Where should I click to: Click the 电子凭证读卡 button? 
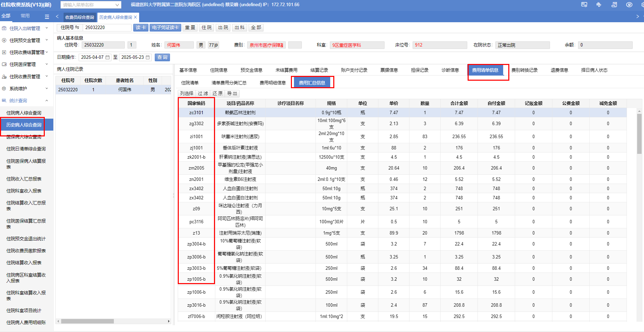click(165, 27)
